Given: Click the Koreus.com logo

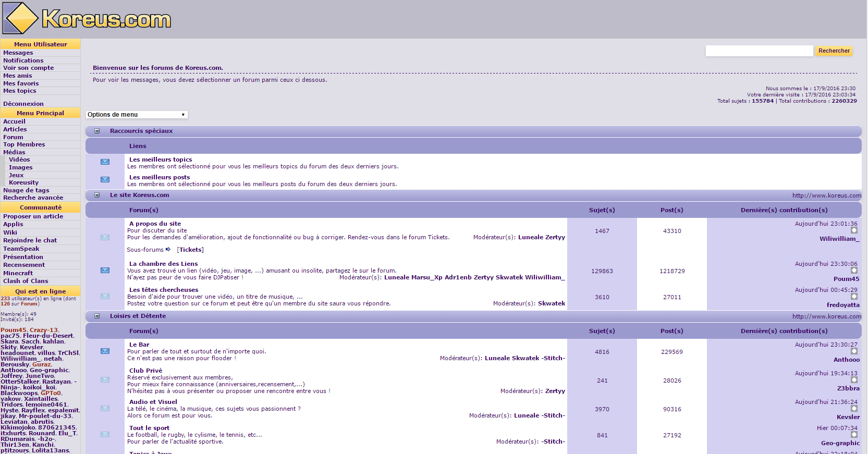Looking at the screenshot, I should click(87, 19).
